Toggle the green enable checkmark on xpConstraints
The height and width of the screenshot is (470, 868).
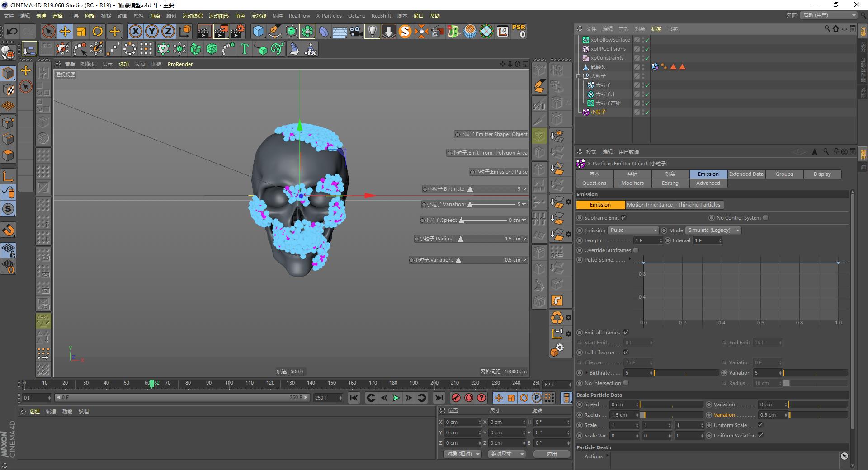point(647,58)
